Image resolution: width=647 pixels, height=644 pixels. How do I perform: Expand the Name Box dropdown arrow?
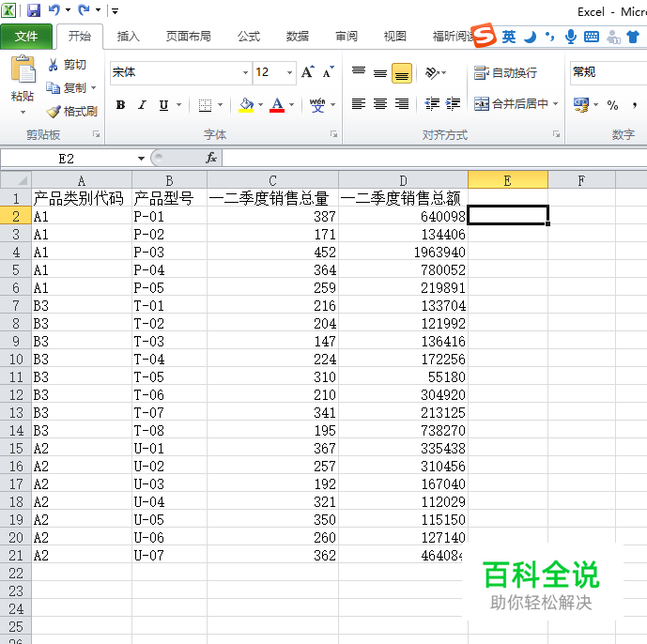[x=141, y=159]
